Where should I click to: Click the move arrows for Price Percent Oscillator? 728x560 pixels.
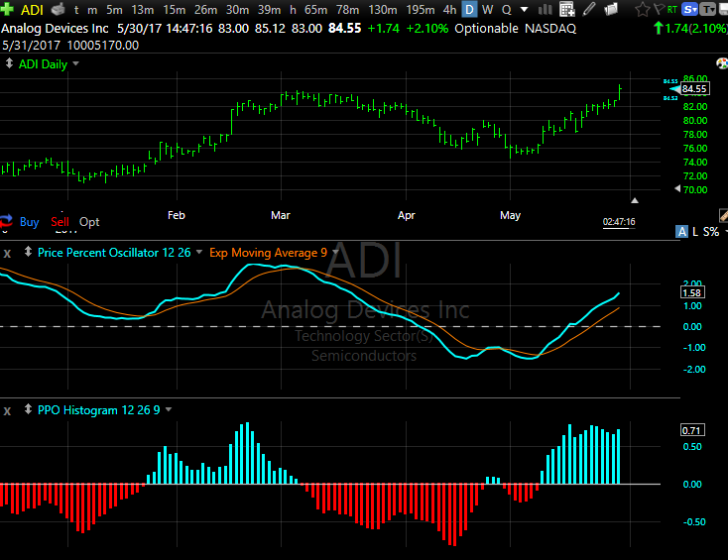[x=28, y=252]
